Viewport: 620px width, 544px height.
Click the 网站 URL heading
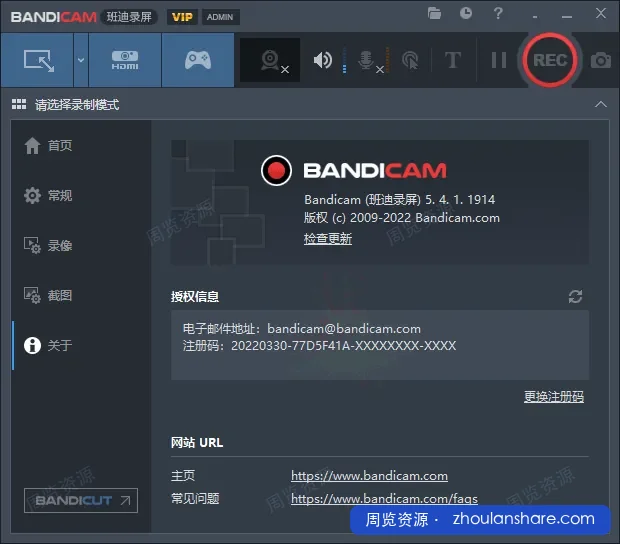point(197,442)
